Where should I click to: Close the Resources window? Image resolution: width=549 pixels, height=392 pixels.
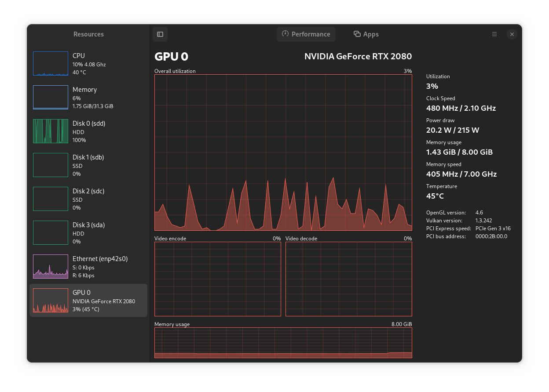pyautogui.click(x=512, y=34)
